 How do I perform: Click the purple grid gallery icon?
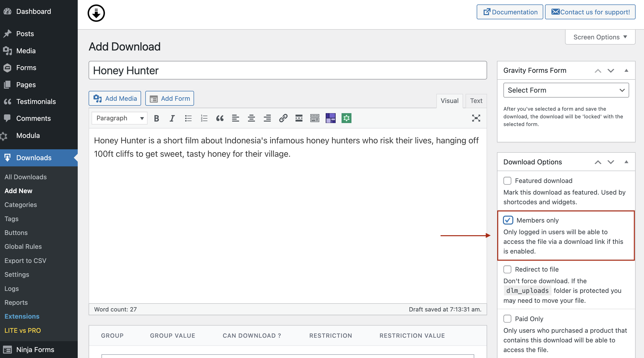click(330, 118)
